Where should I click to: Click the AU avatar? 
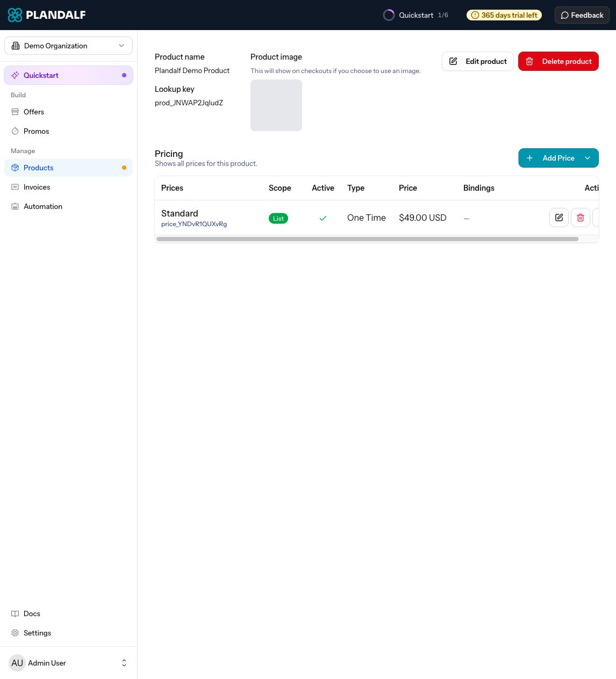tap(17, 663)
